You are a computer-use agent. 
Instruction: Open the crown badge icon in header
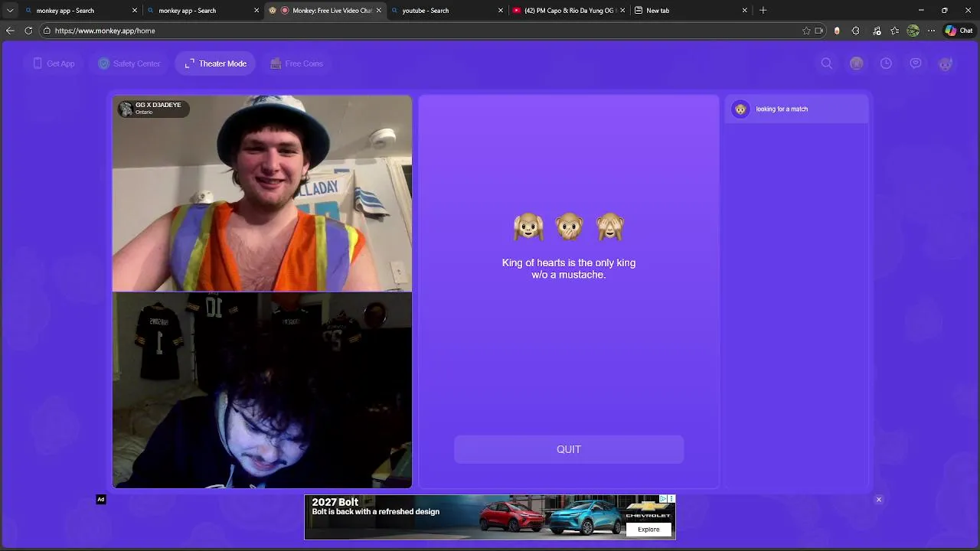coord(857,64)
